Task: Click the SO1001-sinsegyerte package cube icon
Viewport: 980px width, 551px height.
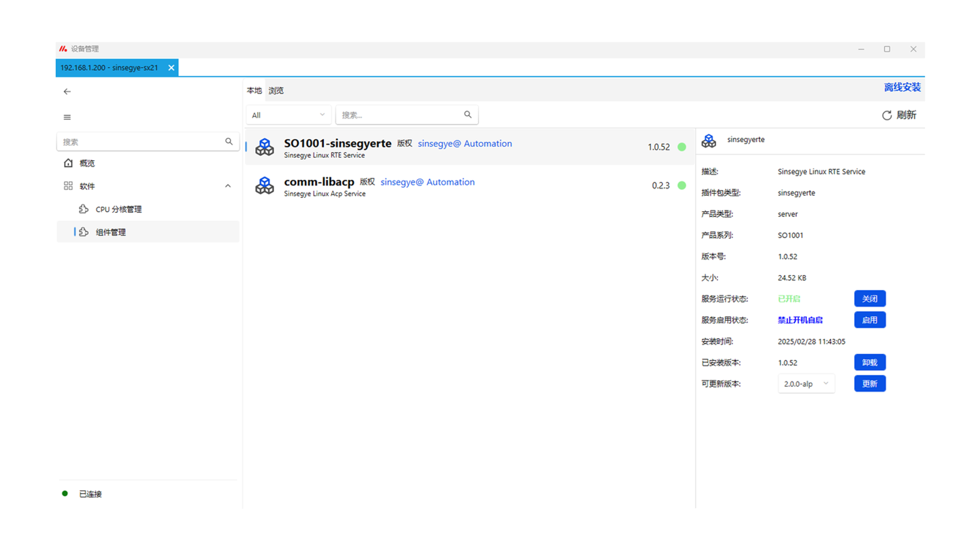Action: coord(264,147)
